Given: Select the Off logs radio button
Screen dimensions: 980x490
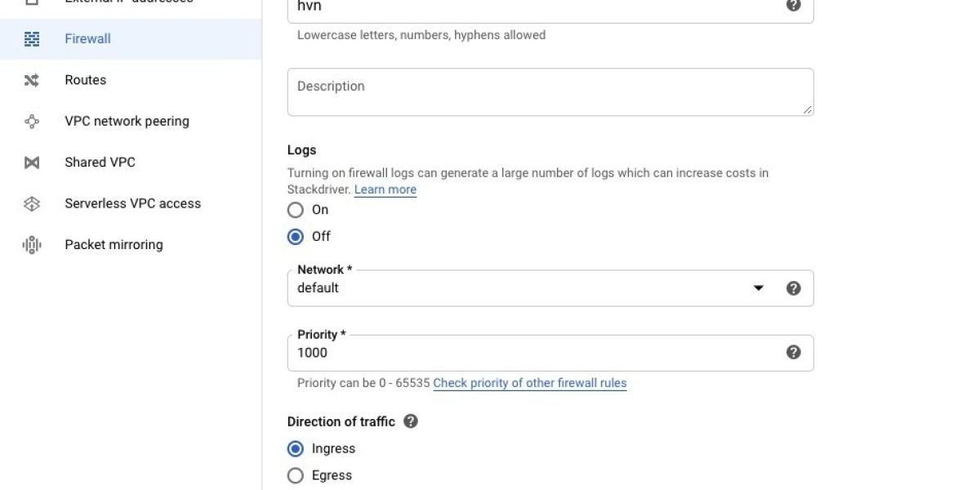Looking at the screenshot, I should 296,237.
